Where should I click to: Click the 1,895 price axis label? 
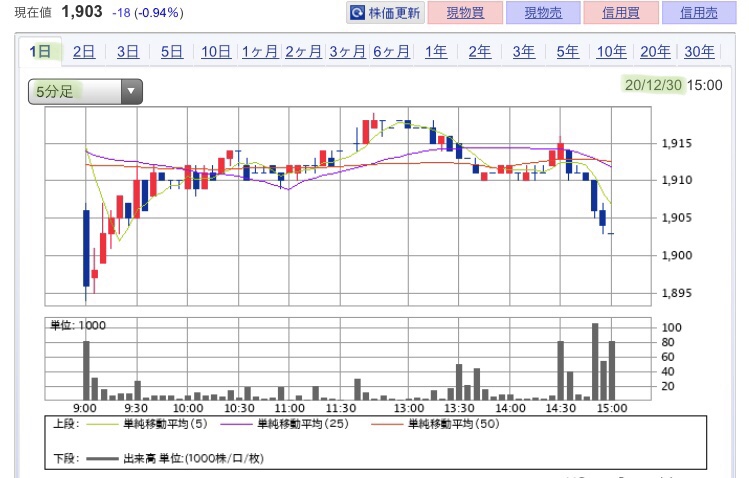pos(676,293)
